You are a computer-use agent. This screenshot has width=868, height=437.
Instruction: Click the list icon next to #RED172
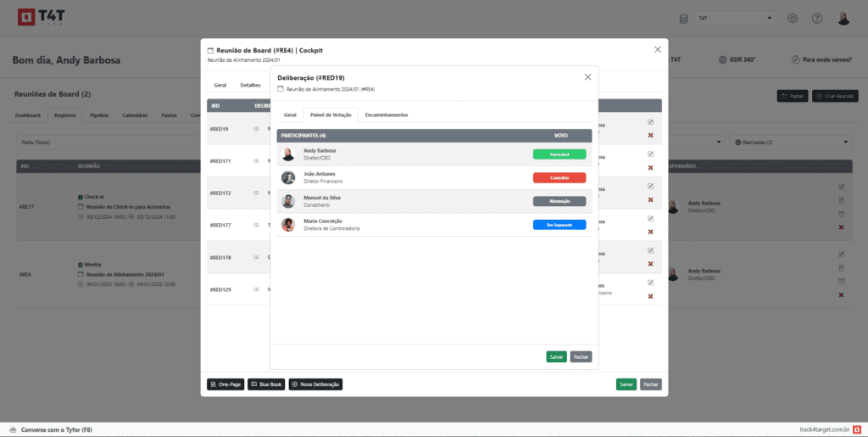point(256,193)
